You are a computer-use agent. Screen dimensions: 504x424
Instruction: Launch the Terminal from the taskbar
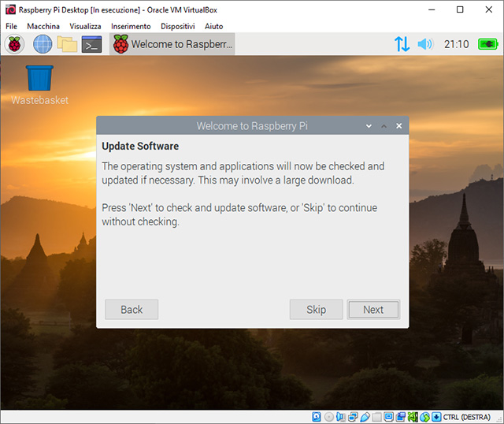92,44
